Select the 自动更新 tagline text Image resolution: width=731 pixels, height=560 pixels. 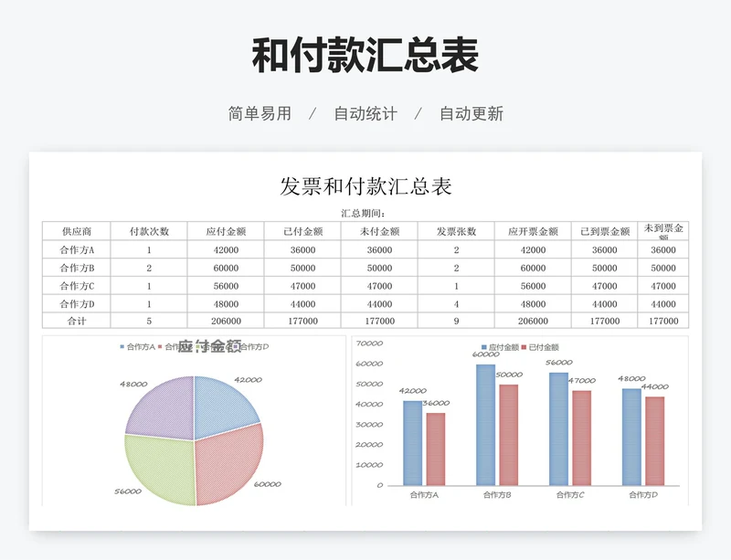click(471, 113)
